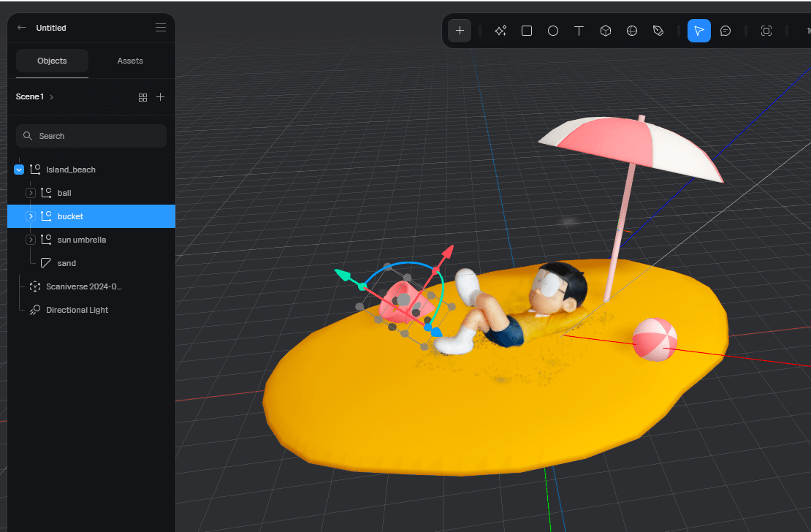Switch to the Objects tab
This screenshot has width=811, height=532.
(x=52, y=61)
